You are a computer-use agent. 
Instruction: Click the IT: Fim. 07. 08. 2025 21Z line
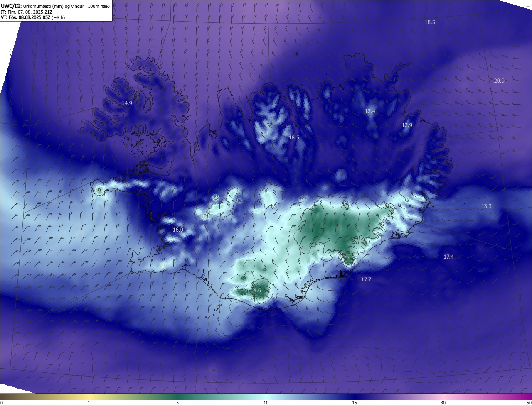[x=26, y=12]
